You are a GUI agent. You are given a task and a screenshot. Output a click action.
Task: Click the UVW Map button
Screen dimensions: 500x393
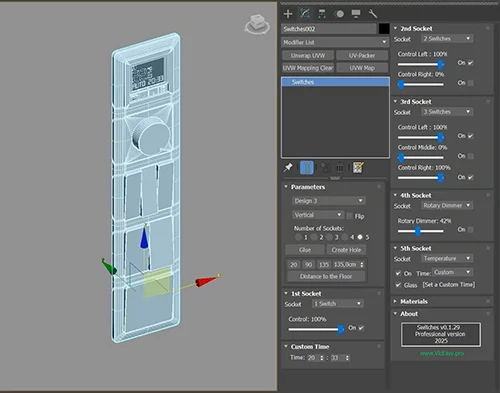362,68
